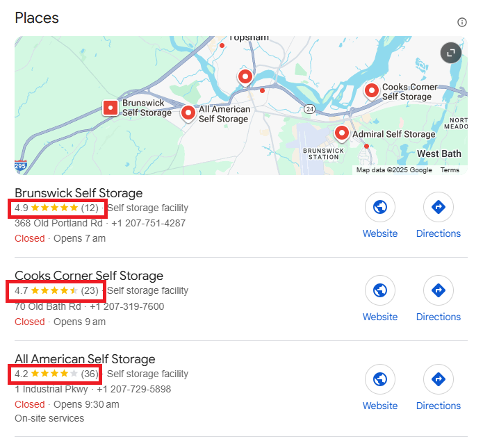Image resolution: width=483 pixels, height=448 pixels.
Task: Select Admiral Self Storage map pin
Action: (341, 132)
